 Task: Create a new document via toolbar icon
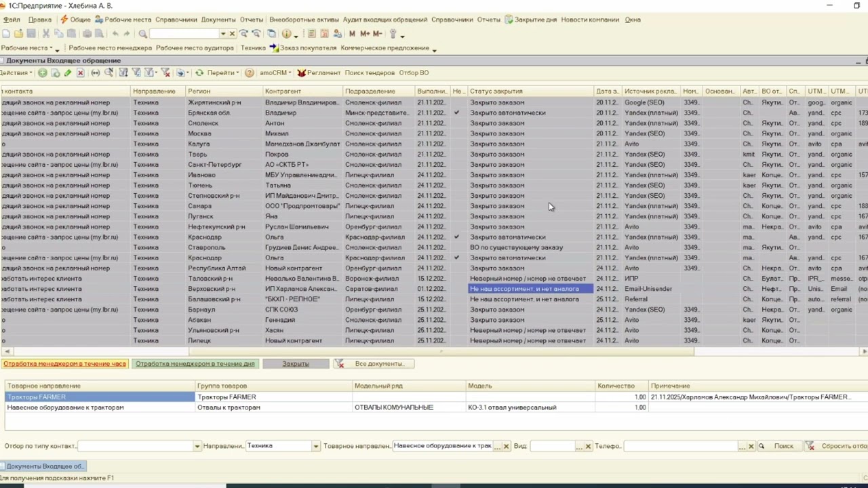pos(6,34)
